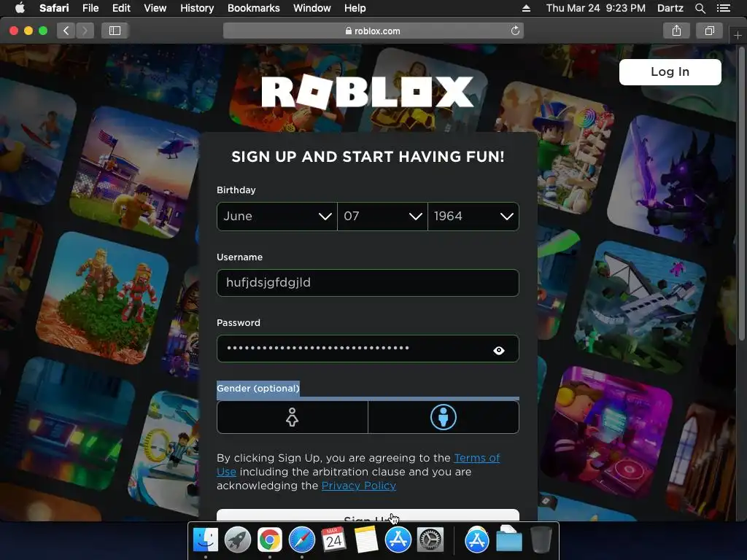The height and width of the screenshot is (560, 747).
Task: Click the 'Gender (optional)' label
Action: tap(258, 388)
